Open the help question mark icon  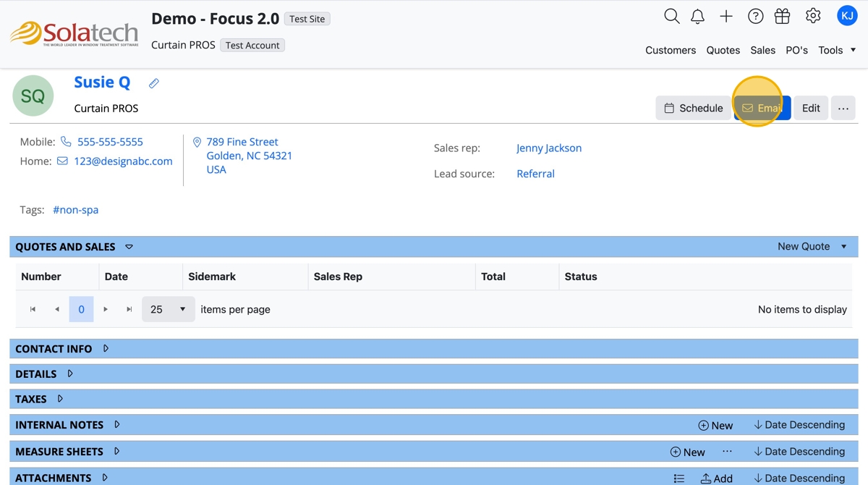tap(755, 16)
